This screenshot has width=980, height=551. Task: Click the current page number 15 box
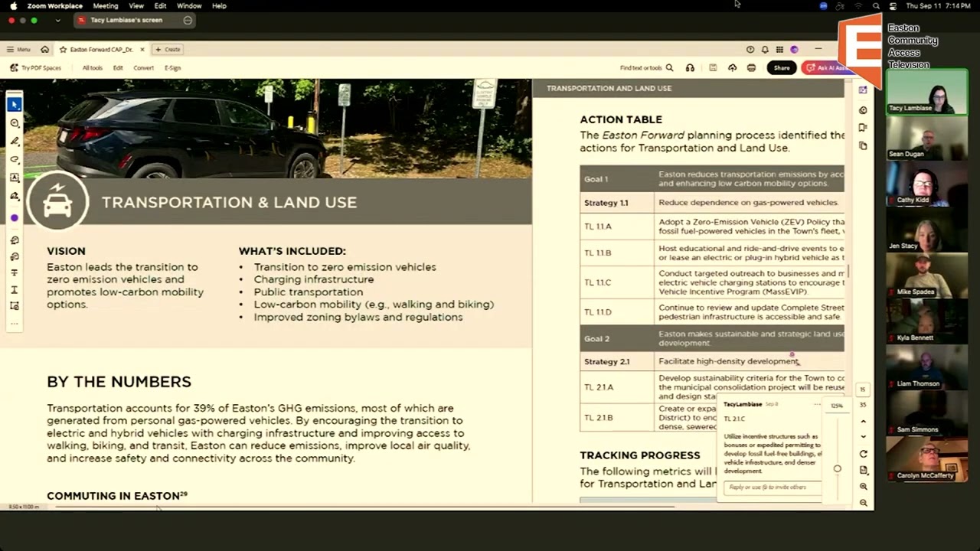[863, 390]
